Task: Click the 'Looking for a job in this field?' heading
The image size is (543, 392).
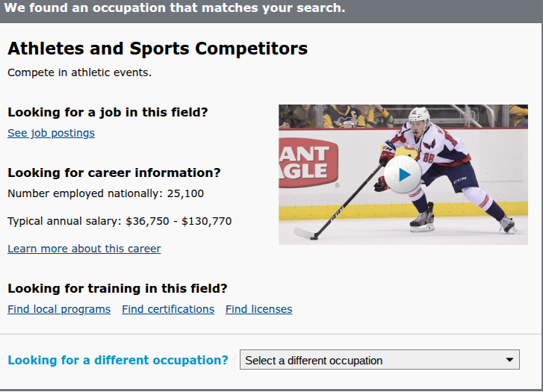Action: [108, 113]
